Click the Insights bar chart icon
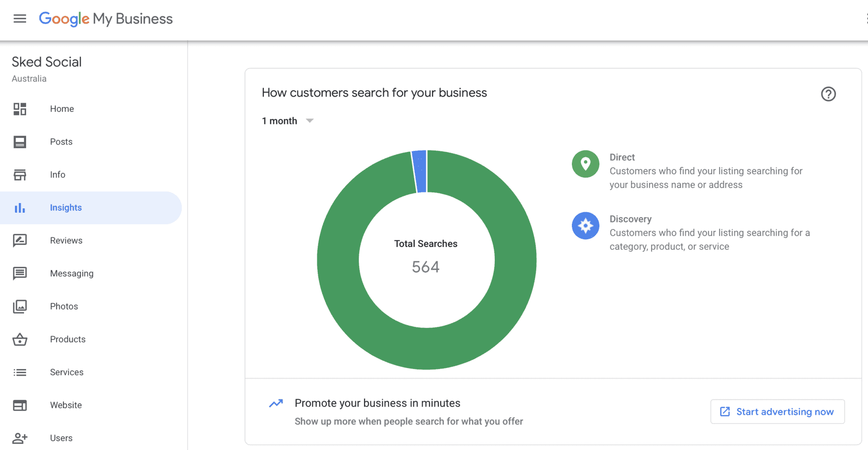This screenshot has width=868, height=450. [x=20, y=208]
